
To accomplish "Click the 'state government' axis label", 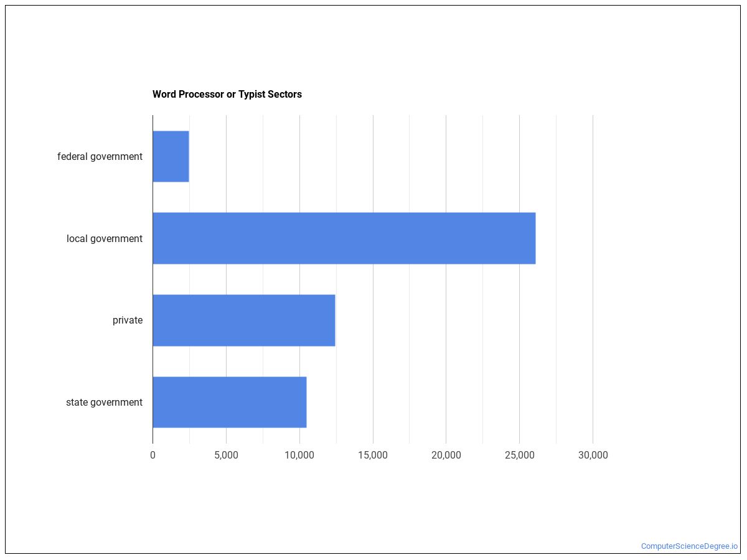I will (x=104, y=403).
